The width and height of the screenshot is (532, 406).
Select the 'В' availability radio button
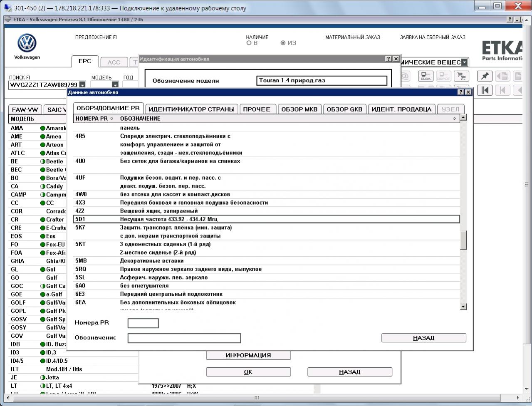[x=249, y=43]
